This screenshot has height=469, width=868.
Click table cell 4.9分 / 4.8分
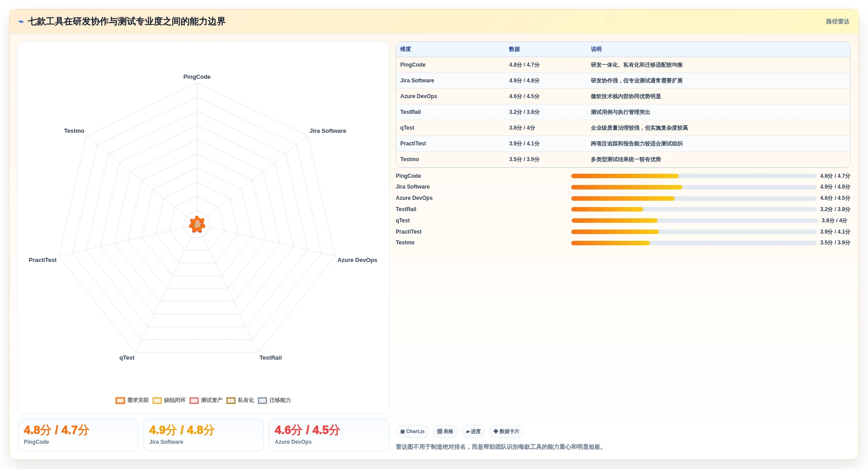pyautogui.click(x=524, y=81)
